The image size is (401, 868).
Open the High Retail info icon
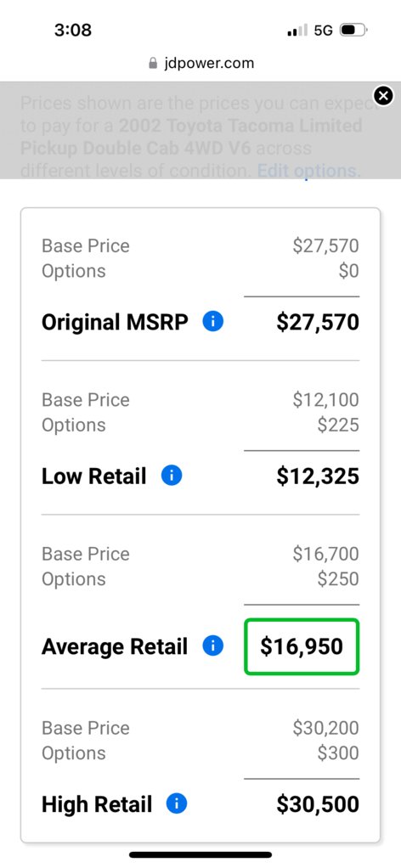pos(177,803)
